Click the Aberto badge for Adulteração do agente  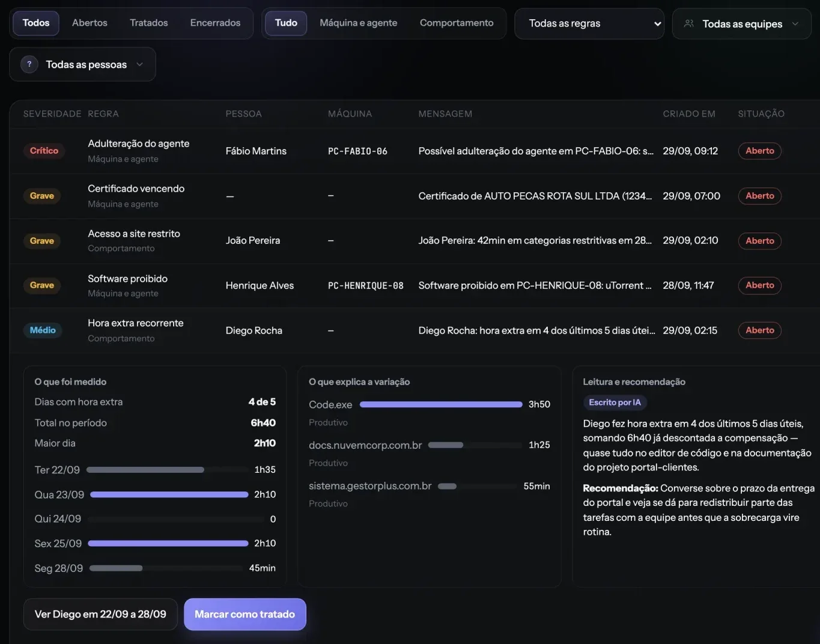click(x=759, y=151)
